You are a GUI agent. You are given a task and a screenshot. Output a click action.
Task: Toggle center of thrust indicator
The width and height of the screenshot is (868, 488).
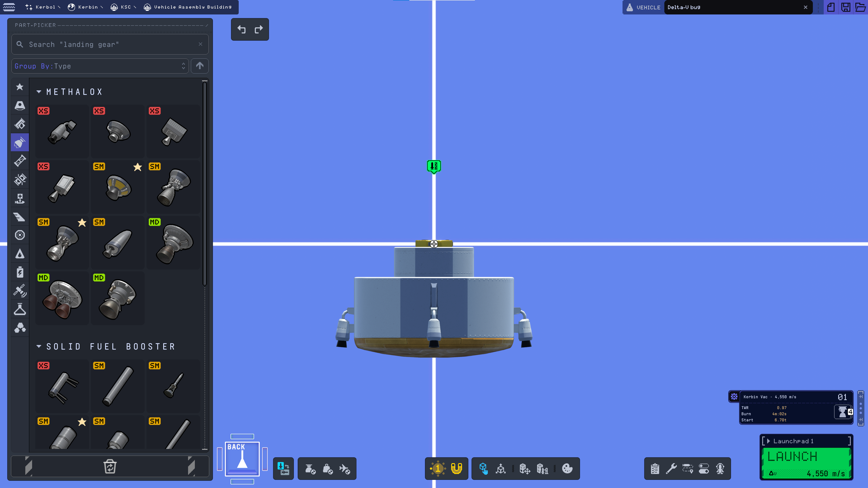tap(310, 469)
